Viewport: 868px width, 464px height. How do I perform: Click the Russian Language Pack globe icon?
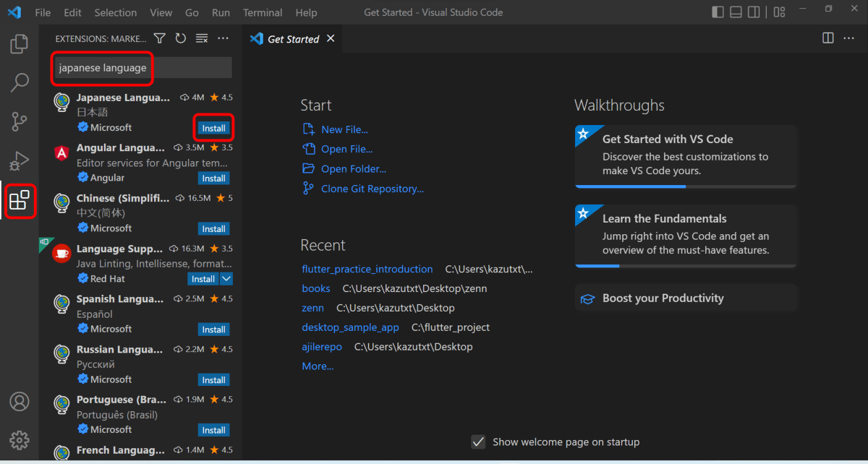(61, 355)
